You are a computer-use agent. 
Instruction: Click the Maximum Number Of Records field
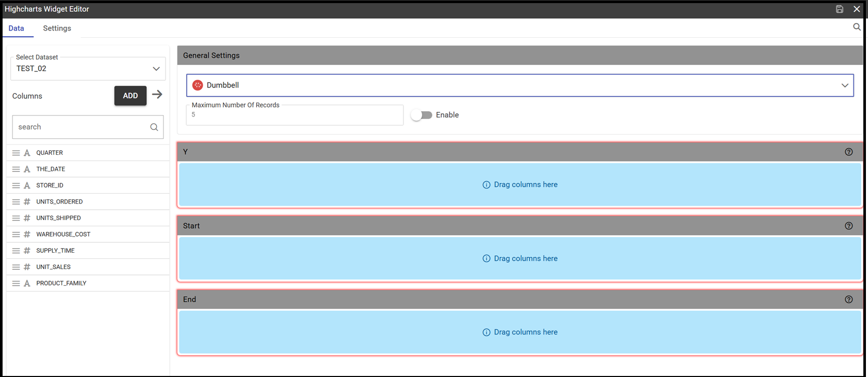click(x=295, y=115)
